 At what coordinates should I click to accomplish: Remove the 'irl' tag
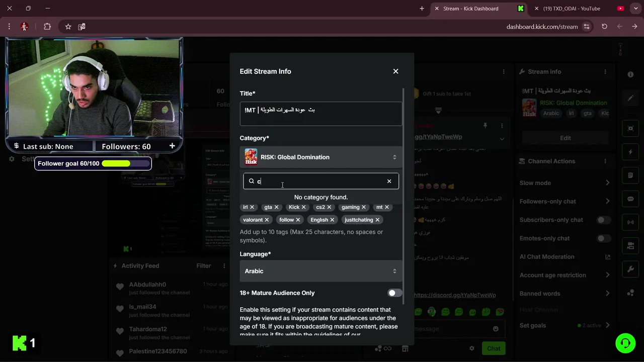coord(252,207)
